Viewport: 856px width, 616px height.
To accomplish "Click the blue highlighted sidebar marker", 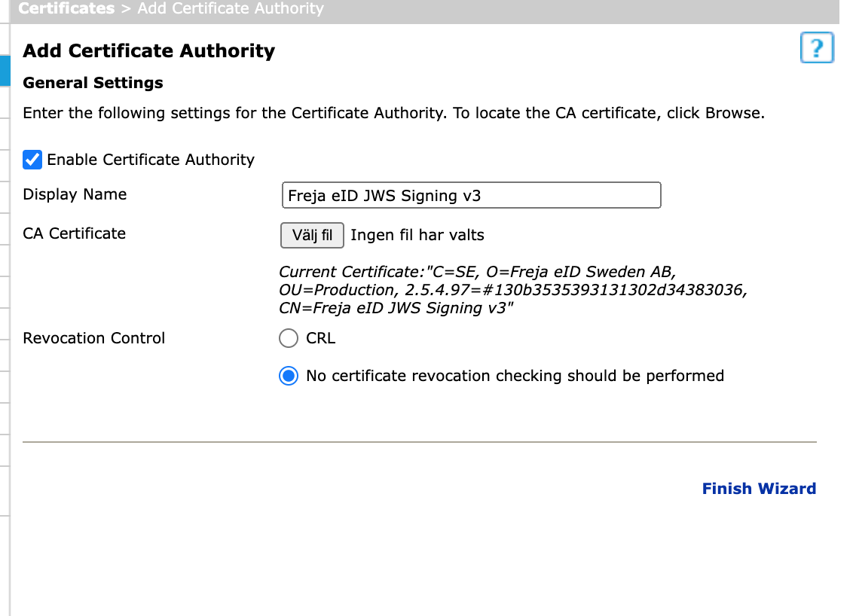I will [5, 70].
